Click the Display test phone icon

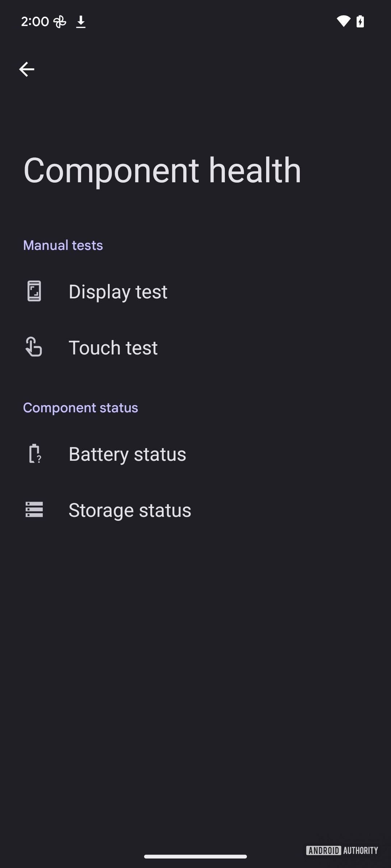(x=34, y=291)
